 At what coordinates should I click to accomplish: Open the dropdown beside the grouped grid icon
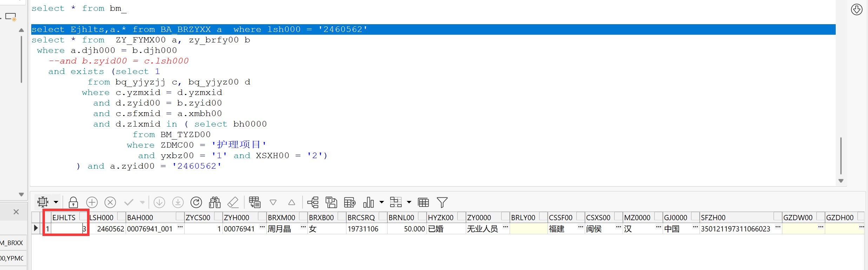coord(409,202)
